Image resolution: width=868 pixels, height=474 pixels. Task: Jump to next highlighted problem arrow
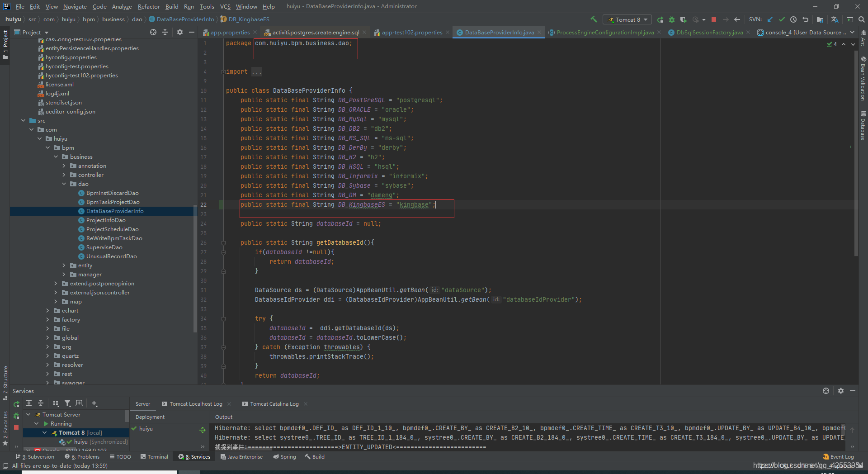[853, 44]
